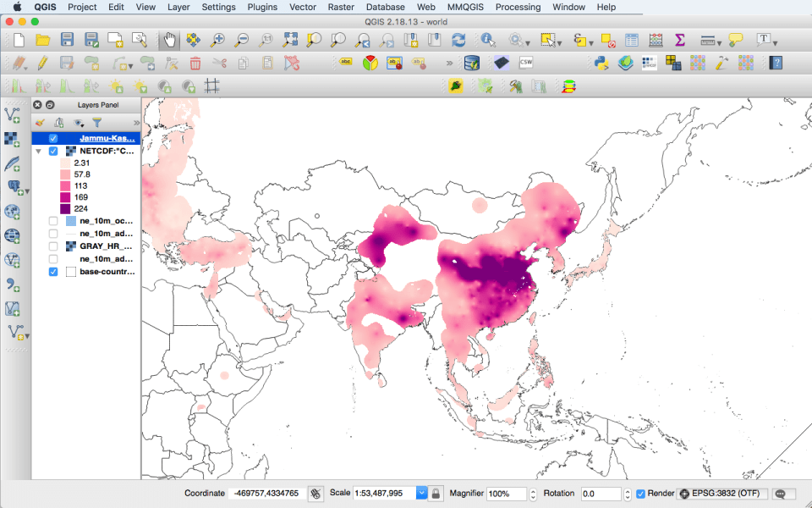Viewport: 812px width, 508px height.
Task: Open the Processing menu
Action: [x=518, y=7]
